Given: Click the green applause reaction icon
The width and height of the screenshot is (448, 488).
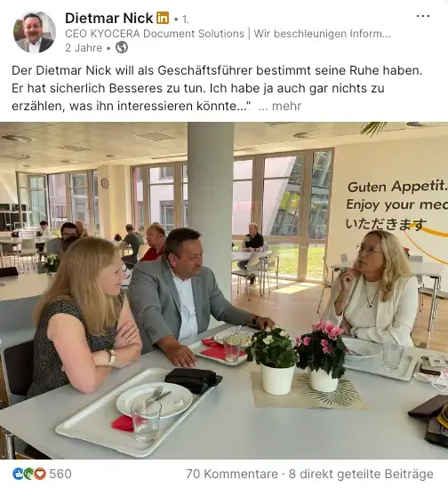Looking at the screenshot, I should click(x=28, y=474).
